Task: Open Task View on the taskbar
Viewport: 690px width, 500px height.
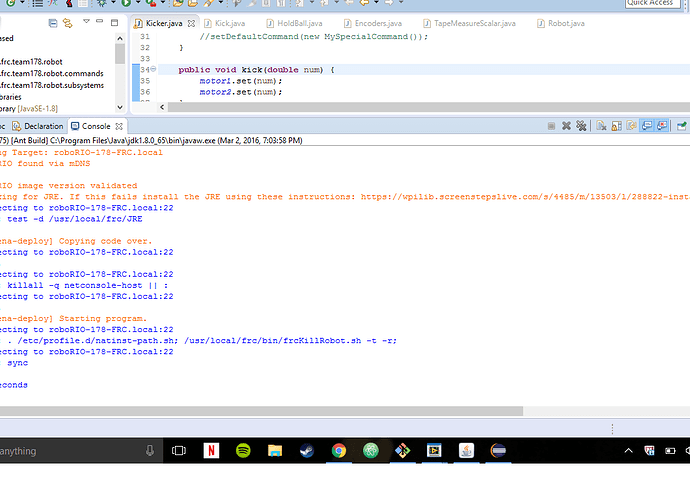Action: point(179,451)
